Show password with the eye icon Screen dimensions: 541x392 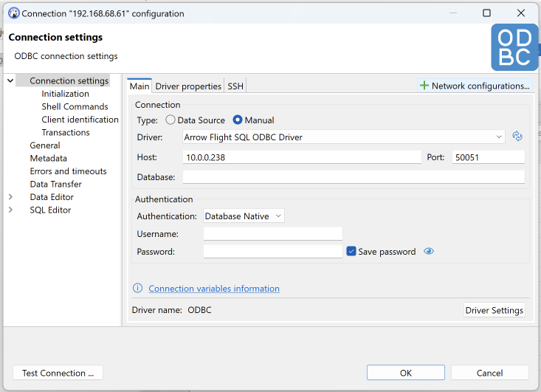(x=429, y=252)
